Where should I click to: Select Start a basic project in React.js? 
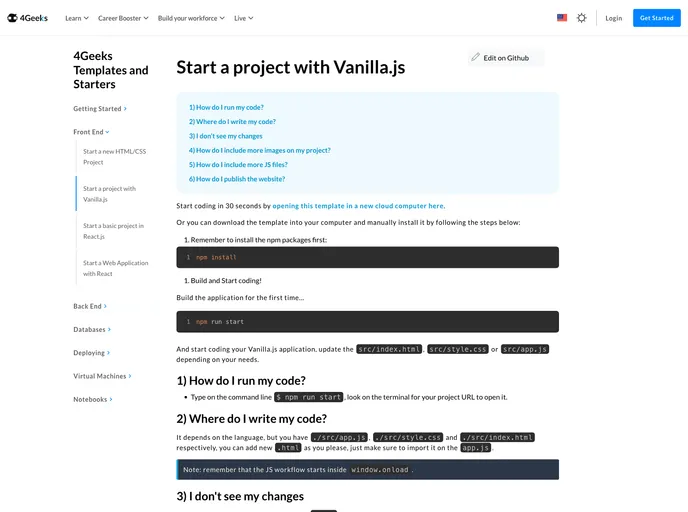[113, 231]
